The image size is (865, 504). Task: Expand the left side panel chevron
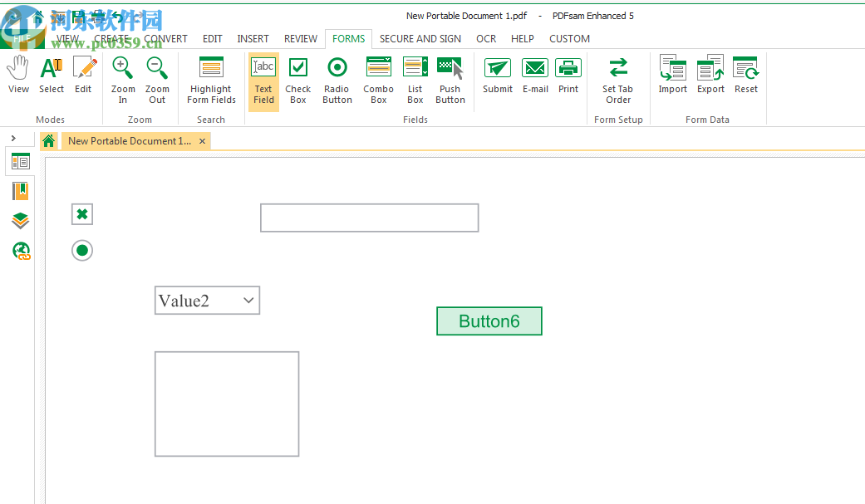(x=13, y=138)
